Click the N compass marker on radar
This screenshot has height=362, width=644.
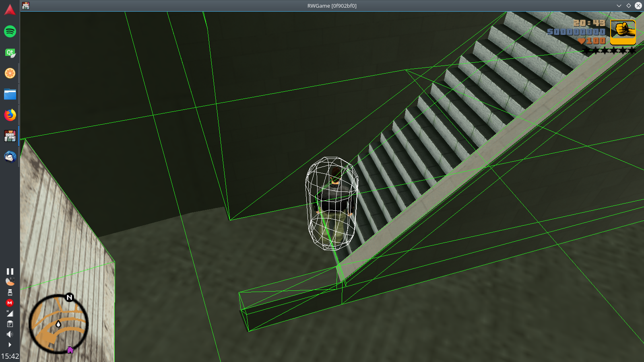(x=69, y=297)
